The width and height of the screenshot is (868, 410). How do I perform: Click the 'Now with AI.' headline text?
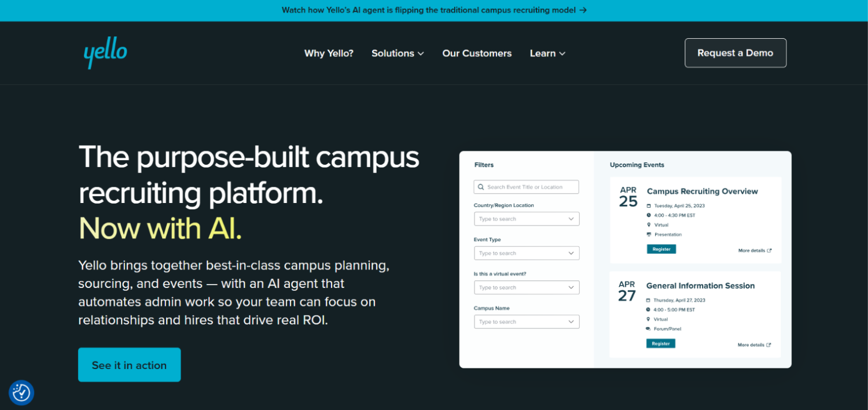tap(160, 228)
